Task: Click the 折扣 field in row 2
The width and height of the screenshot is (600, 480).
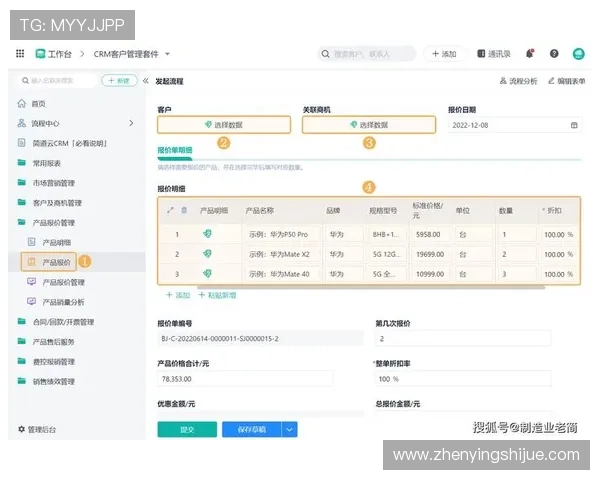Action: (x=559, y=254)
